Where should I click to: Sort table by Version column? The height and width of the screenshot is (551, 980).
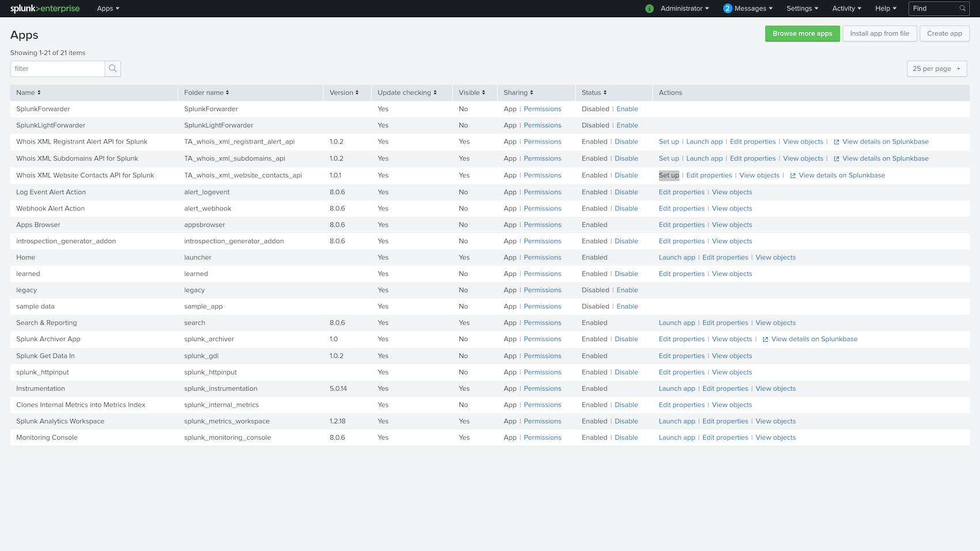(344, 93)
